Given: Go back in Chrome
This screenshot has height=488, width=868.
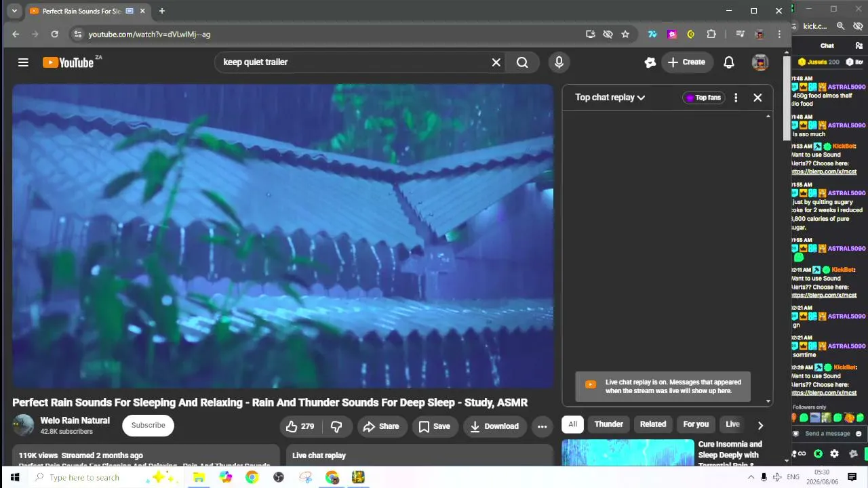Looking at the screenshot, I should (x=16, y=34).
